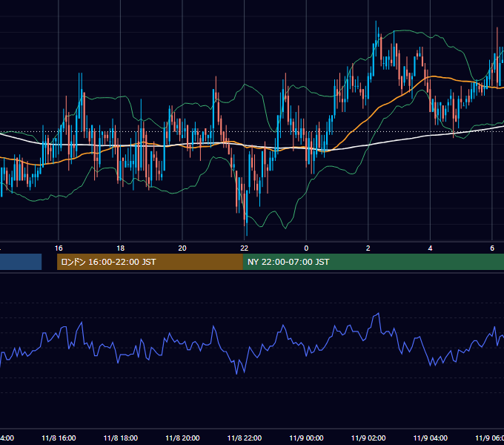The width and height of the screenshot is (504, 445).
Task: Click hour label 0 on price chart axis
Action: [x=306, y=248]
